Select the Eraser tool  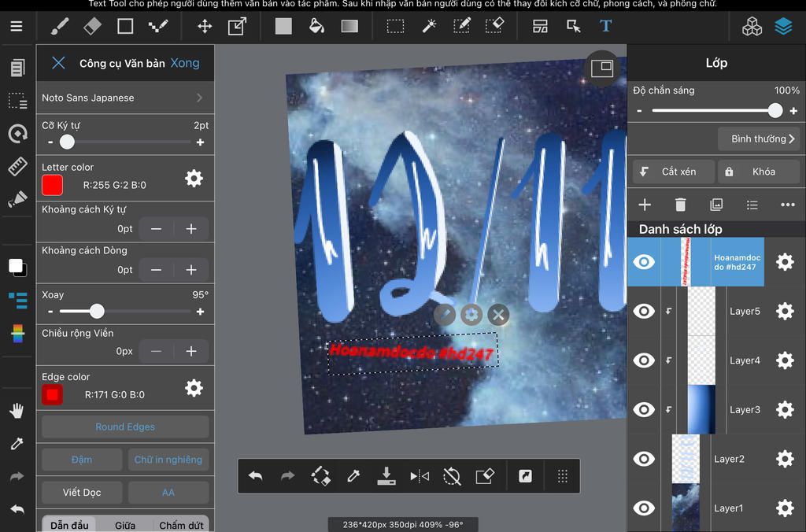pyautogui.click(x=93, y=26)
